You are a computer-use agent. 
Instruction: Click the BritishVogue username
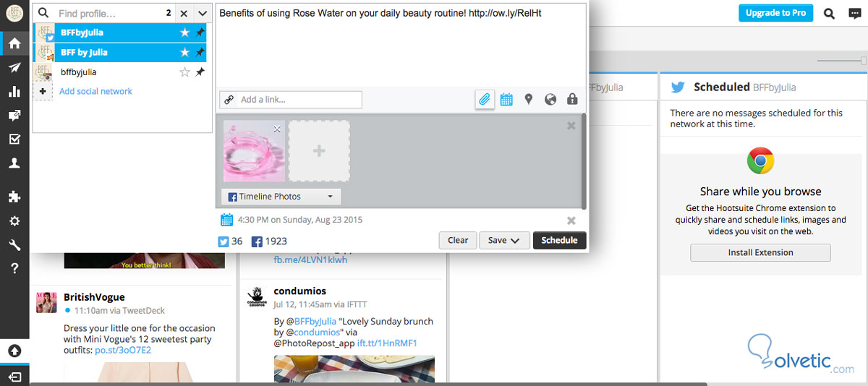[x=94, y=297]
